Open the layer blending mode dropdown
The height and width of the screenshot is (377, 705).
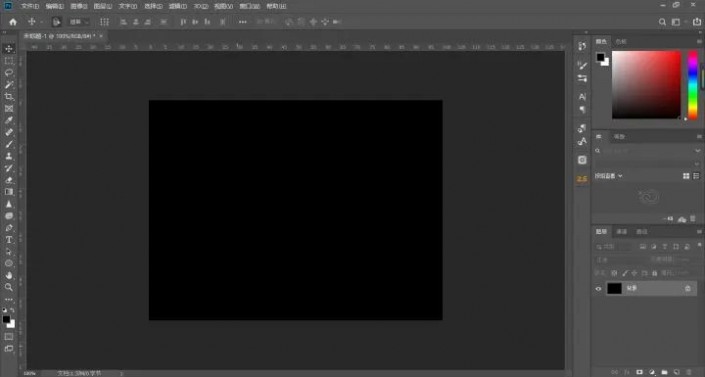point(620,260)
